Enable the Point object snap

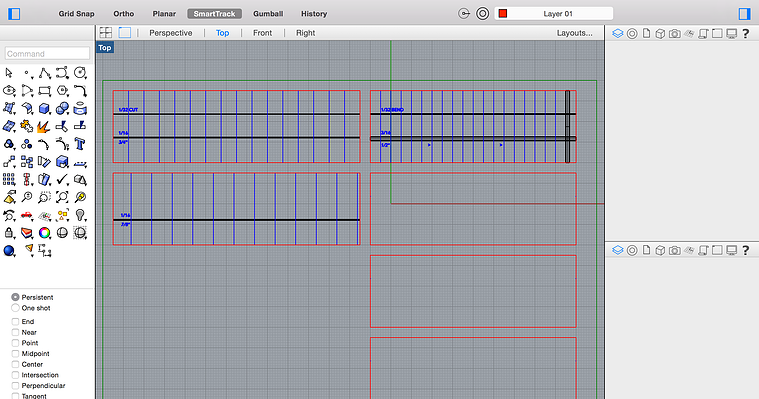click(x=15, y=343)
